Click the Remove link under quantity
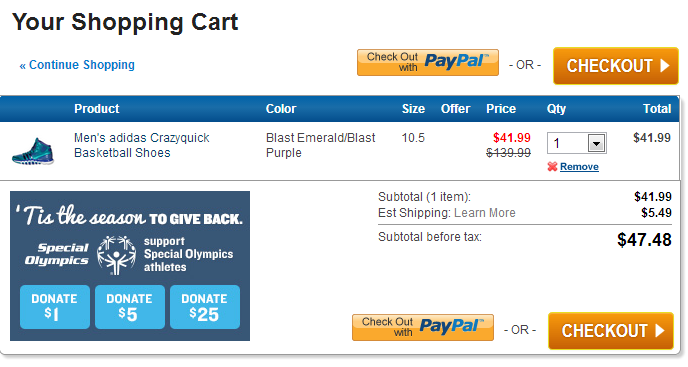Screen dimensions: 688x367 coord(579,166)
